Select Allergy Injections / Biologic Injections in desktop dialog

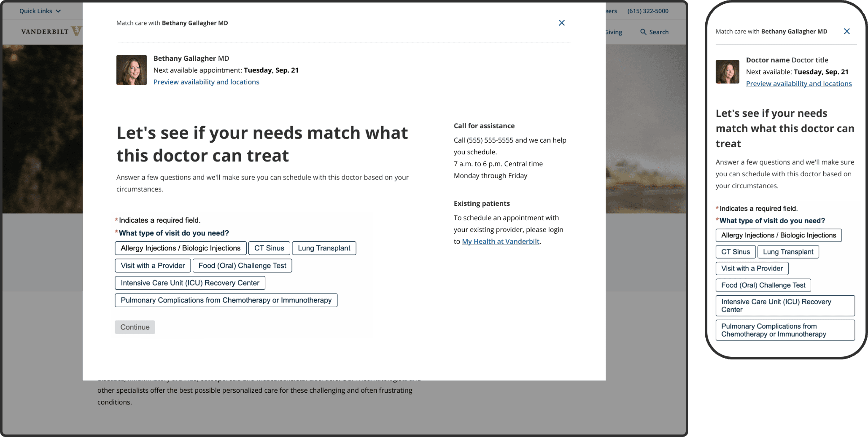181,248
